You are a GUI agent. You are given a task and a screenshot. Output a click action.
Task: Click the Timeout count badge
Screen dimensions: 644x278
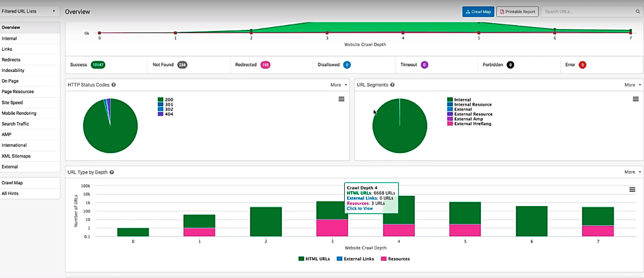[424, 65]
